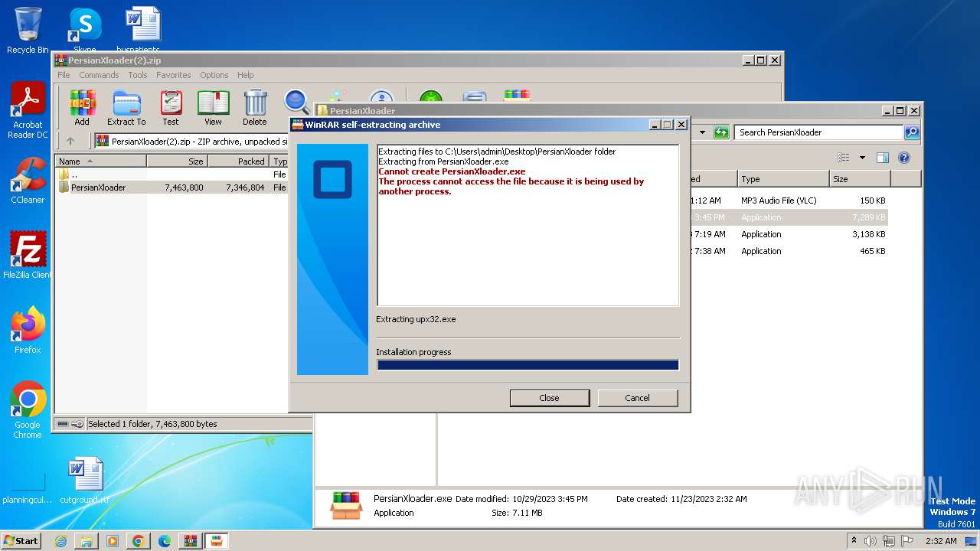Click Action Center flag tray icon
980x551 pixels.
[x=907, y=541]
